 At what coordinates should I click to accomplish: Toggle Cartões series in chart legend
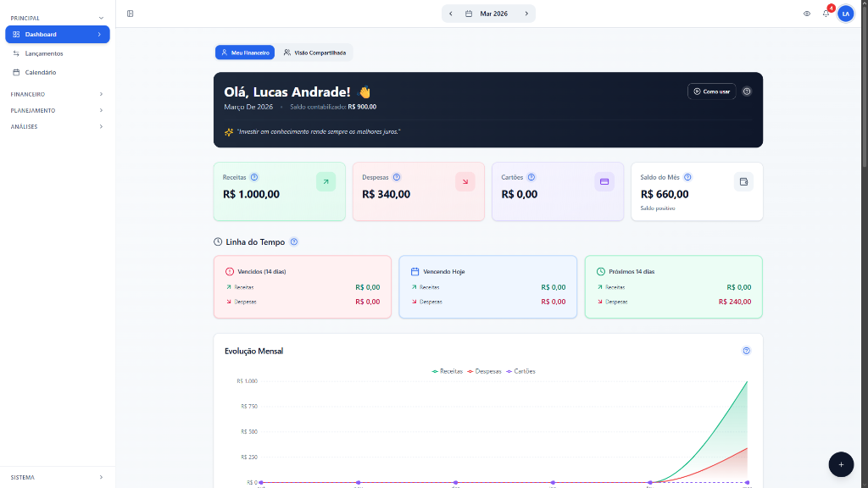click(x=521, y=371)
